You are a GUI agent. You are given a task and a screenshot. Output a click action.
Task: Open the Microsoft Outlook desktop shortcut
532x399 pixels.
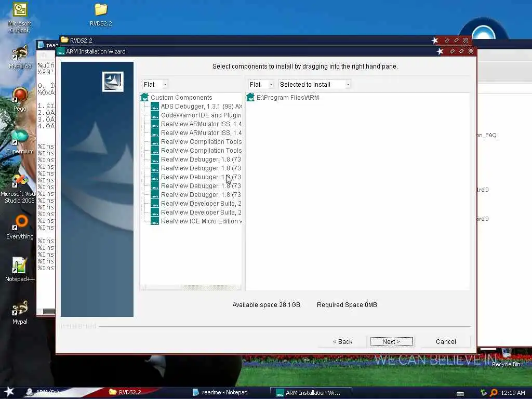pos(20,17)
